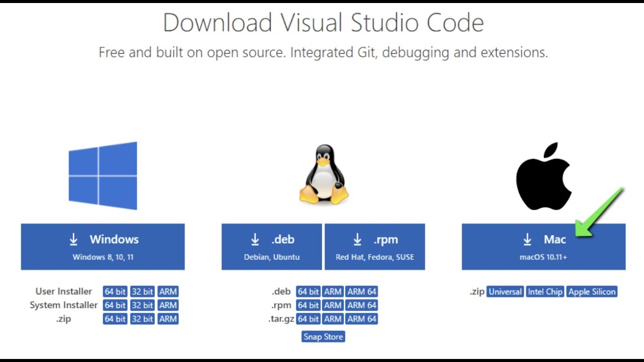The image size is (644, 362).
Task: Click the 'System Installer' label
Action: pos(64,305)
